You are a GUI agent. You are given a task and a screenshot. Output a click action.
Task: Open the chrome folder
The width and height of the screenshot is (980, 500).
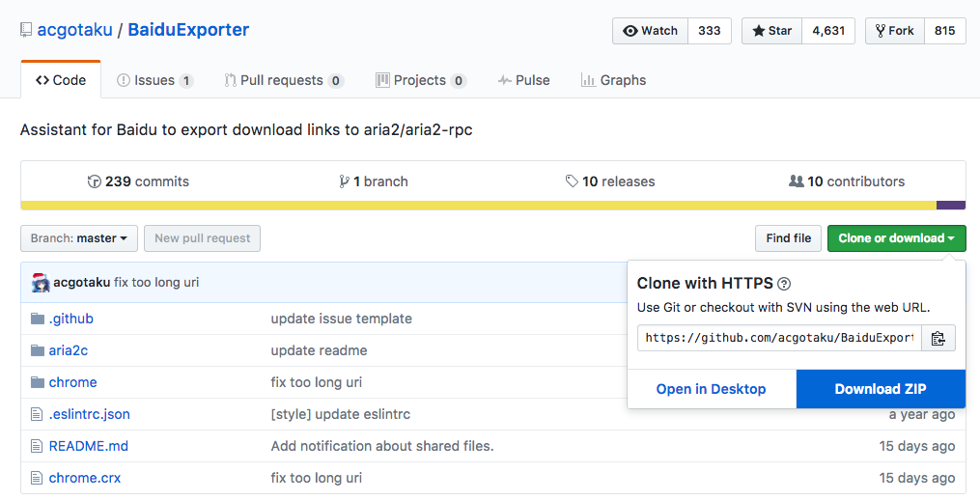[x=72, y=382]
